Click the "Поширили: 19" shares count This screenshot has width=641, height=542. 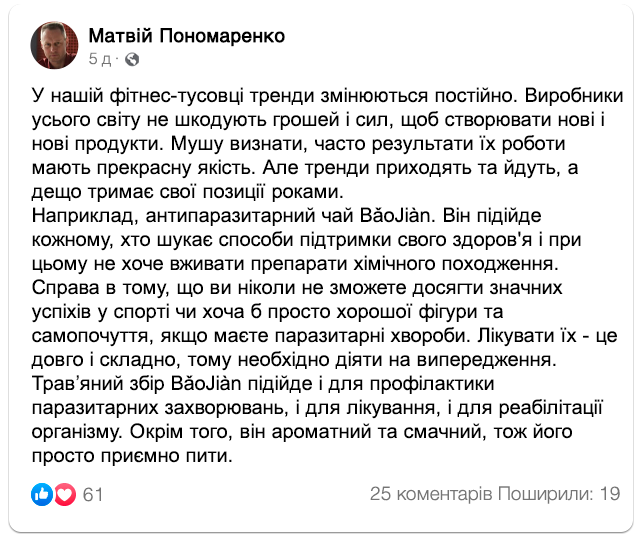coord(561,494)
